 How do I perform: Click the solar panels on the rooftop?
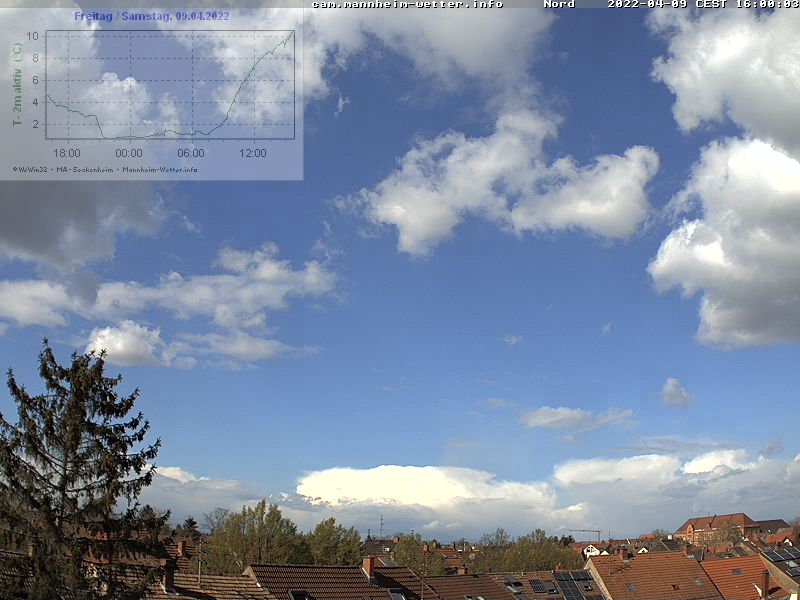point(570,585)
